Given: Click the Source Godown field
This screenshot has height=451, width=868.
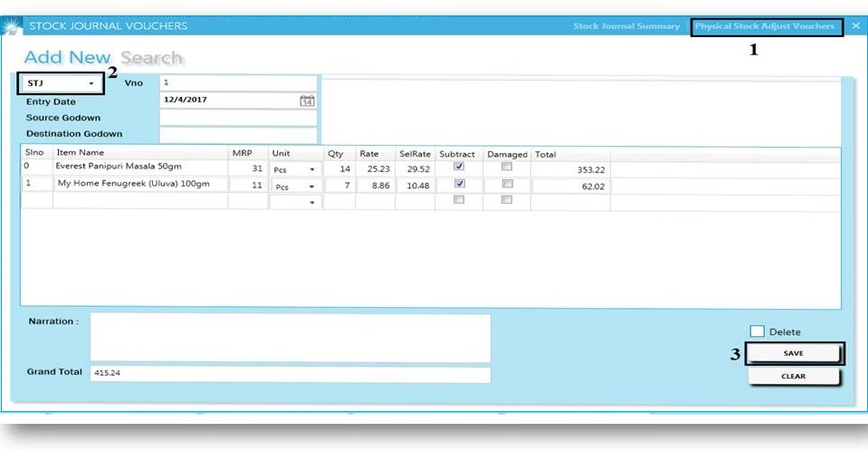Looking at the screenshot, I should click(x=238, y=118).
